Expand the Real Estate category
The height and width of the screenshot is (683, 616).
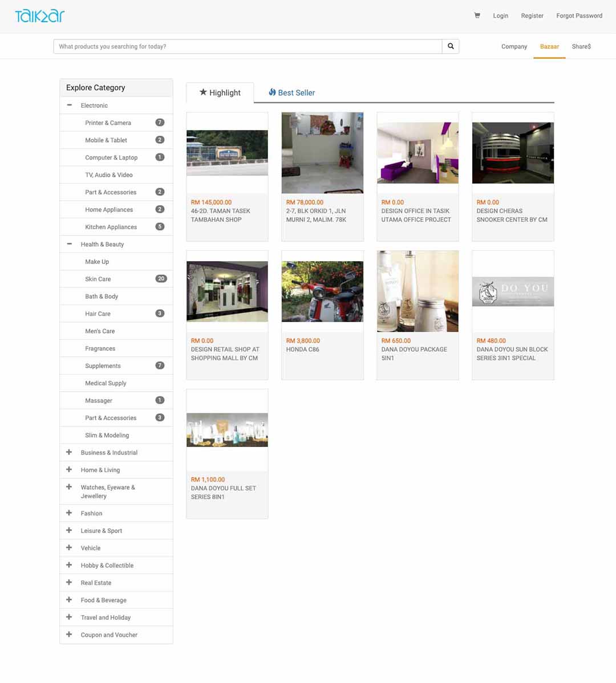point(69,582)
